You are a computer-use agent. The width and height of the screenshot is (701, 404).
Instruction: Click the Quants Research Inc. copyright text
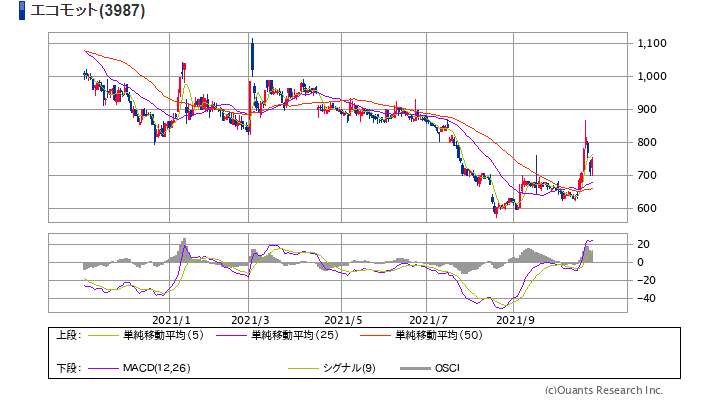point(603,389)
